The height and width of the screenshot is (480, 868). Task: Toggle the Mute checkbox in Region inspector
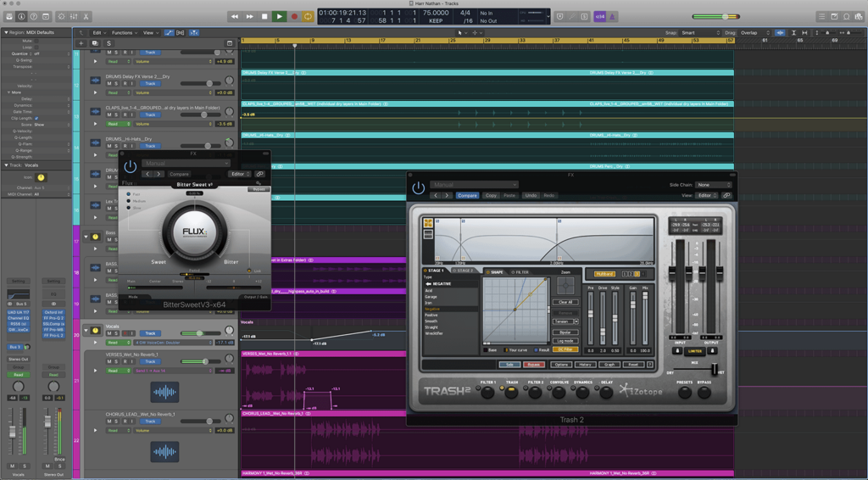pos(36,41)
